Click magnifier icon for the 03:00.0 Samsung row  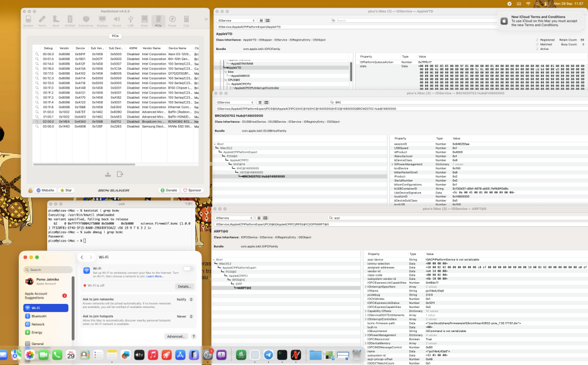[x=36, y=127]
